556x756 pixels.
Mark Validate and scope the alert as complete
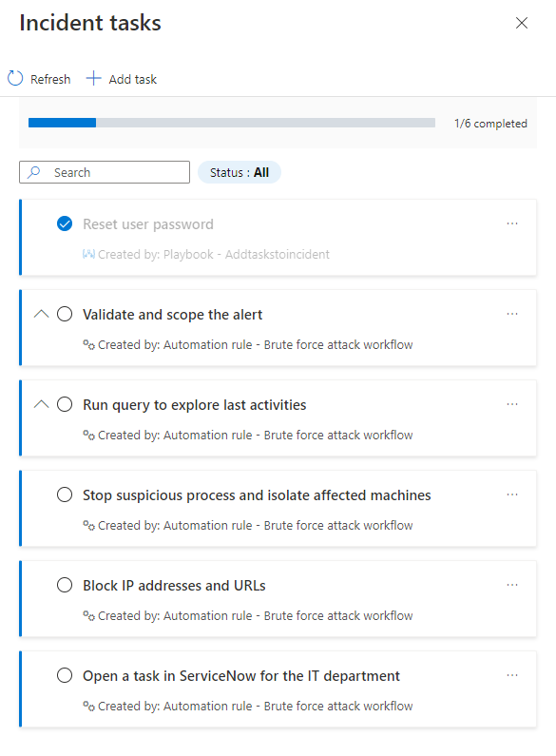65,314
